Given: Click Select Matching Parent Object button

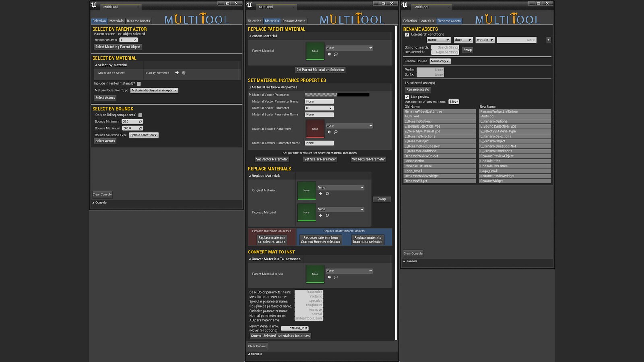Looking at the screenshot, I should coord(118,47).
